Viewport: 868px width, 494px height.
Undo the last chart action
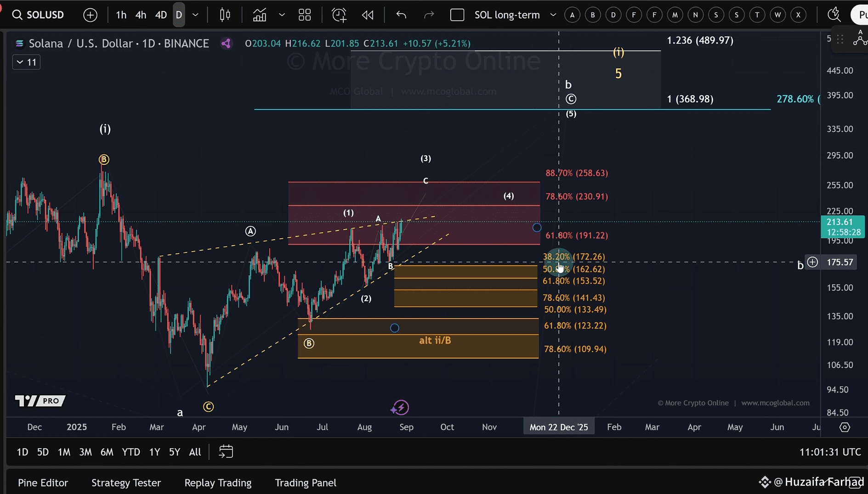401,15
